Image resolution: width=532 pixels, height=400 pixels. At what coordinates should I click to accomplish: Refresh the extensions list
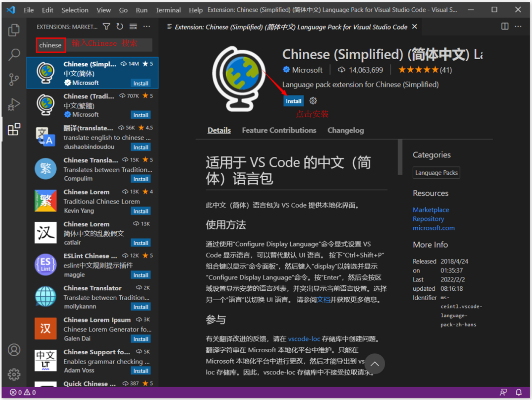tap(120, 27)
